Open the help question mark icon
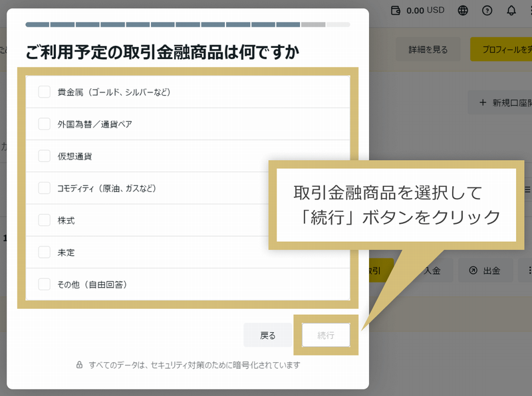Viewport: 532px width, 396px height. [x=487, y=11]
